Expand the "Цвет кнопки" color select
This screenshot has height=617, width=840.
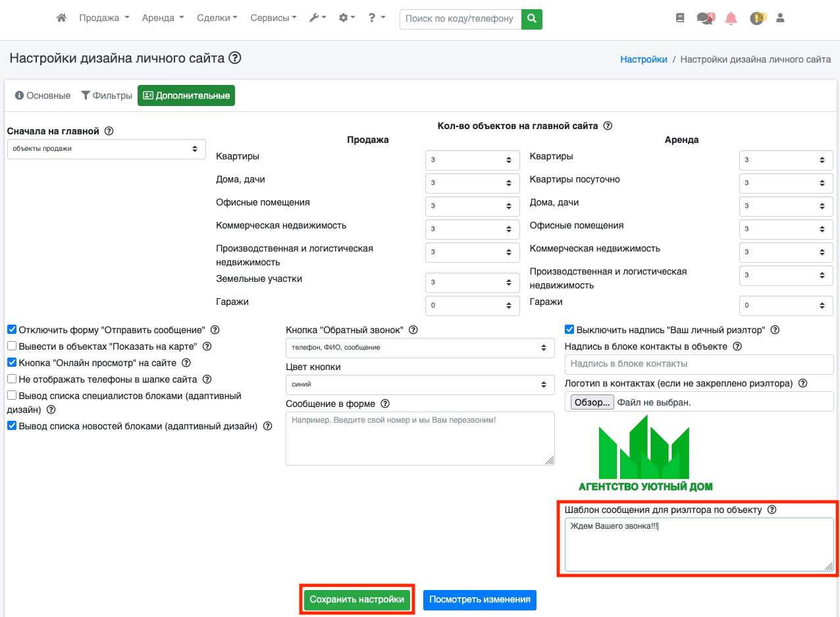(x=419, y=385)
